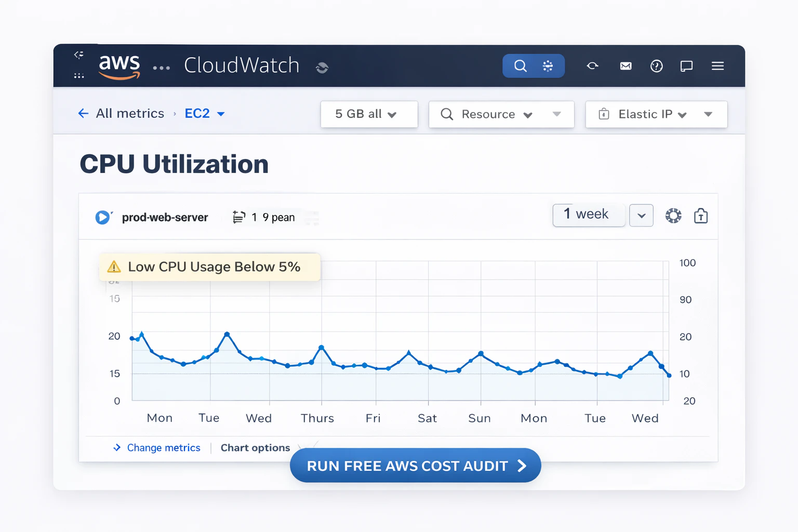Click the "Sat" axis label

pyautogui.click(x=428, y=418)
